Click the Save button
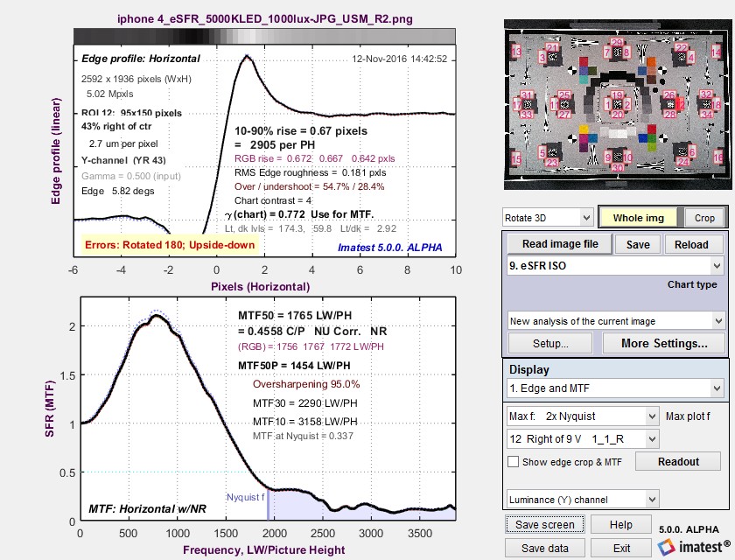Screen dimensions: 735x560 [638, 245]
